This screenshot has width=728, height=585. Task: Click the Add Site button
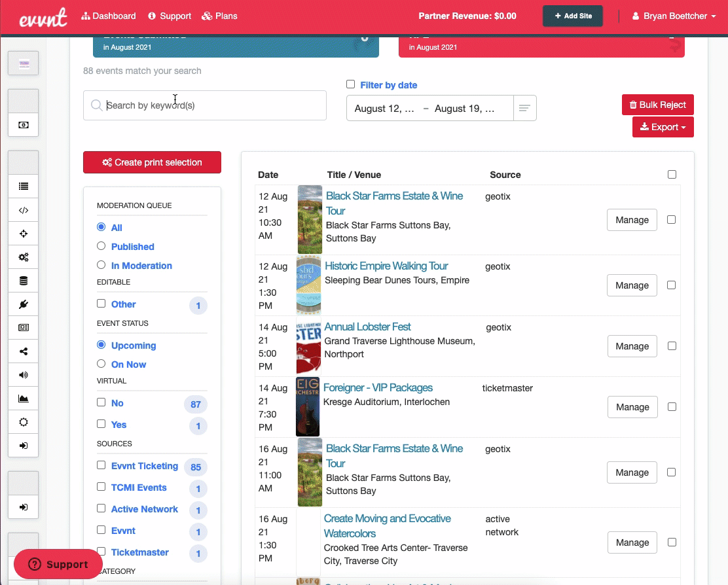(573, 16)
